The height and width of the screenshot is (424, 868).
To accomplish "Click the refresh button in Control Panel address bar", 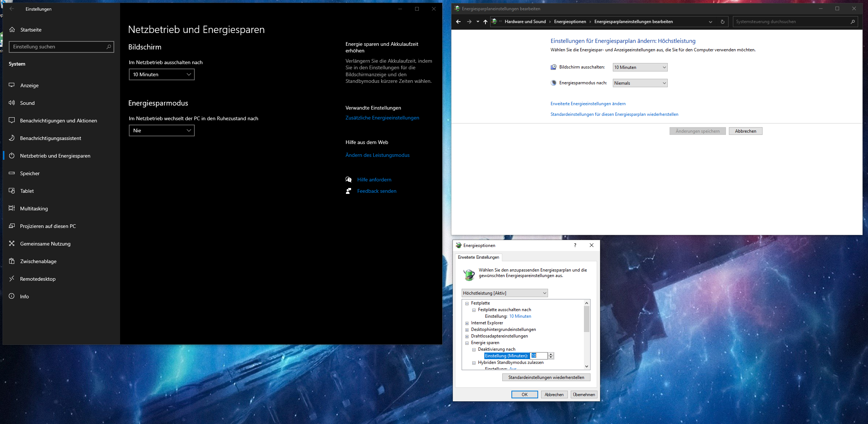I will 722,22.
